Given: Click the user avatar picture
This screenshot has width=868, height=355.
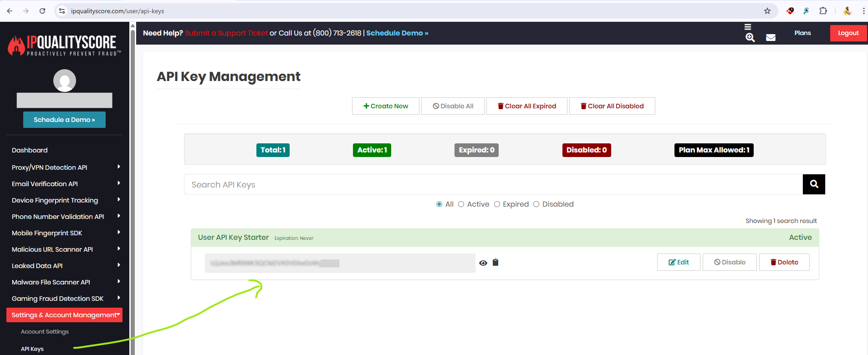Looking at the screenshot, I should 65,81.
